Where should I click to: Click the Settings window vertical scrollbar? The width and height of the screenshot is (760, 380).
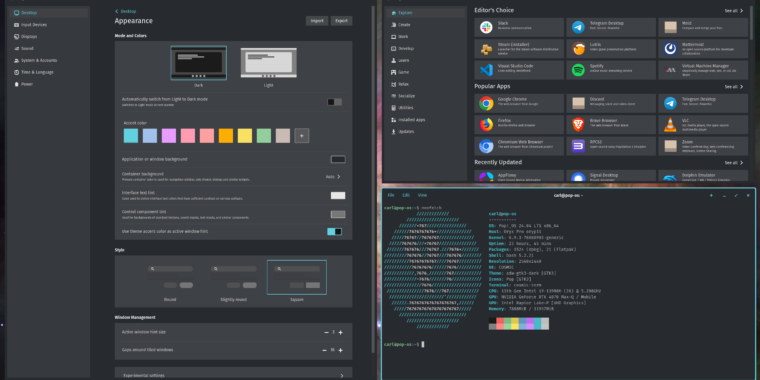point(373,179)
